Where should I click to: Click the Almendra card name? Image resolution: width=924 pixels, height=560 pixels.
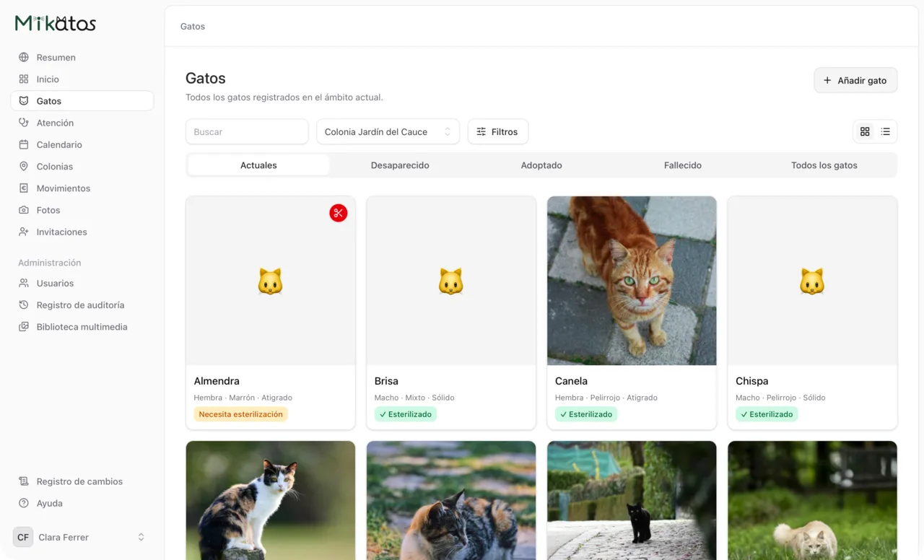pyautogui.click(x=217, y=381)
